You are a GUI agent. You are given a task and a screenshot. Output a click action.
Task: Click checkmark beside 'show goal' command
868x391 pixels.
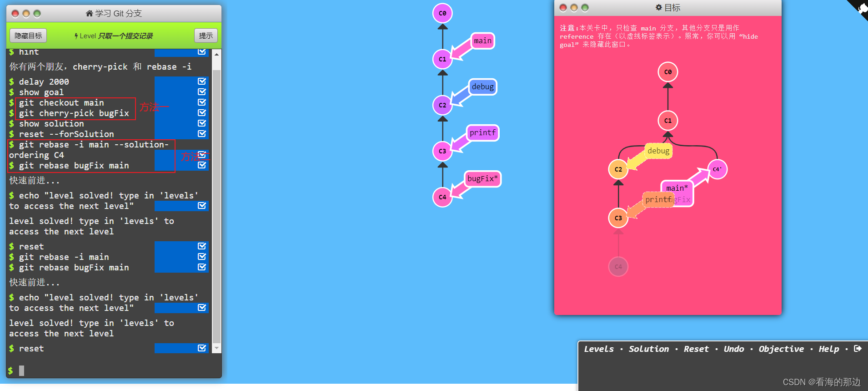click(x=202, y=92)
